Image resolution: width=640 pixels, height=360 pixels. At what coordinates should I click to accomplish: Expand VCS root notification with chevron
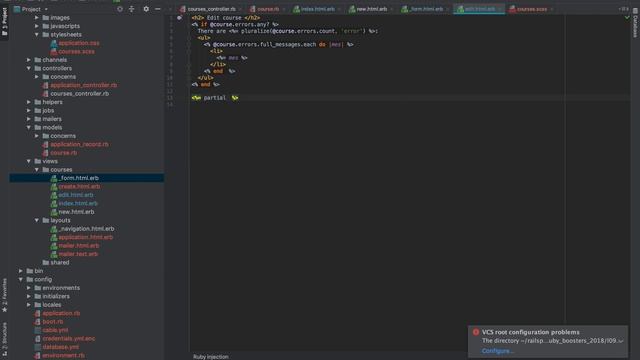(x=621, y=341)
